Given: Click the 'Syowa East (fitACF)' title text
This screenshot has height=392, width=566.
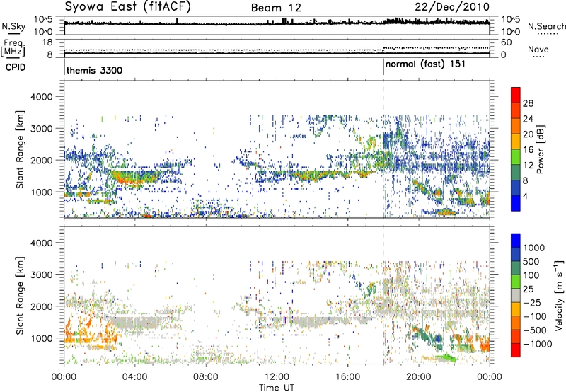Looking at the screenshot, I should coord(128,7).
